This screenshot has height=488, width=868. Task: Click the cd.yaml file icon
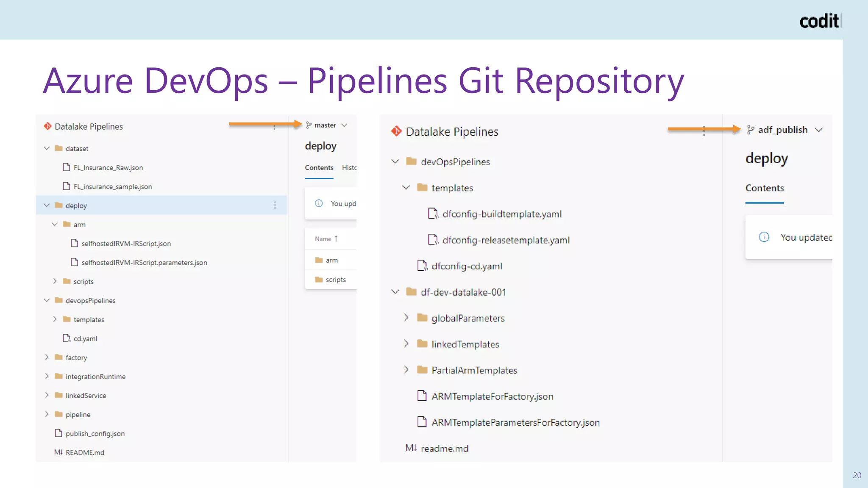click(x=67, y=338)
